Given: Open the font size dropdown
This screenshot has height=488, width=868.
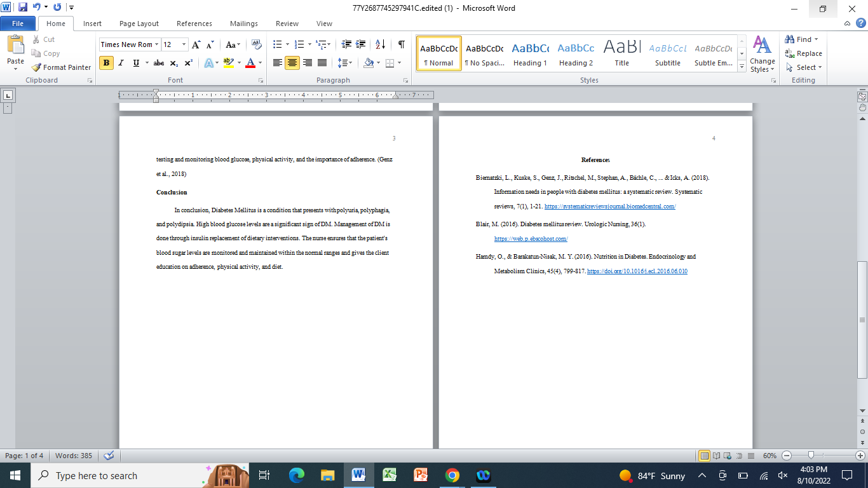Looking at the screenshot, I should pyautogui.click(x=184, y=44).
